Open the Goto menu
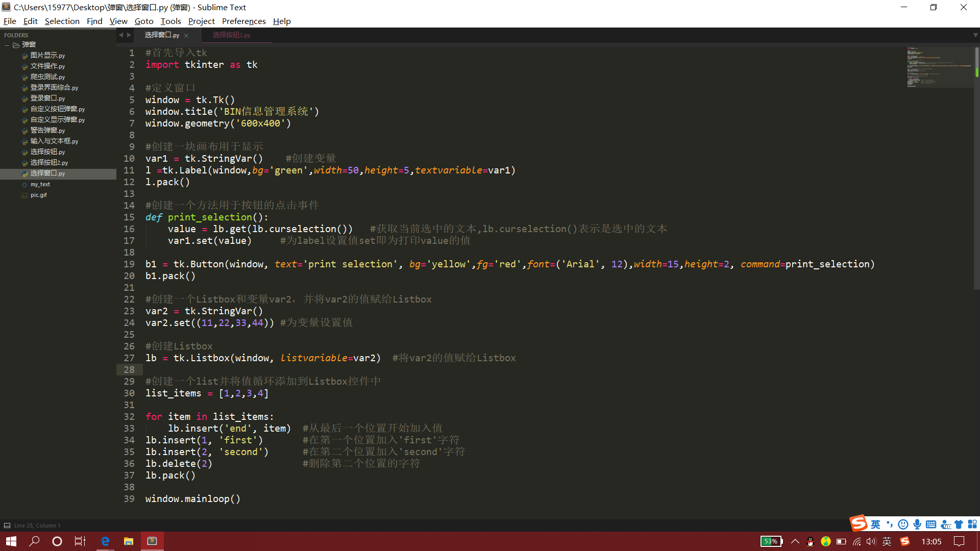The height and width of the screenshot is (551, 980). pos(143,21)
